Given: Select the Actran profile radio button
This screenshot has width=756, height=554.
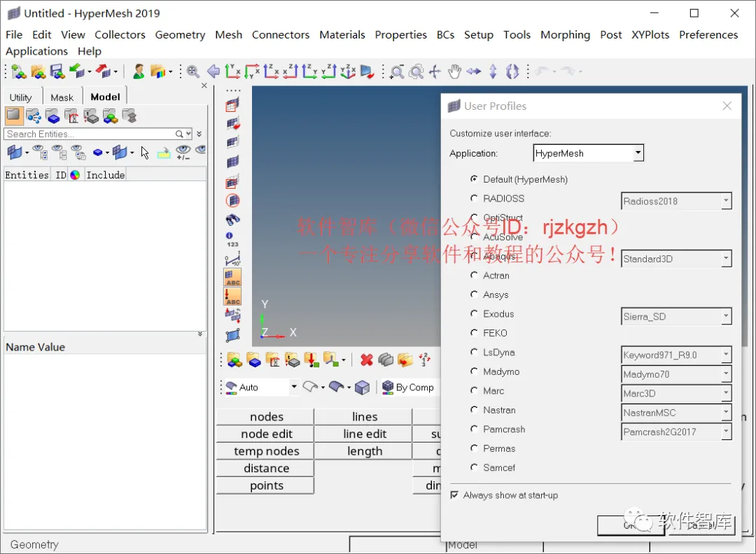Looking at the screenshot, I should click(474, 275).
